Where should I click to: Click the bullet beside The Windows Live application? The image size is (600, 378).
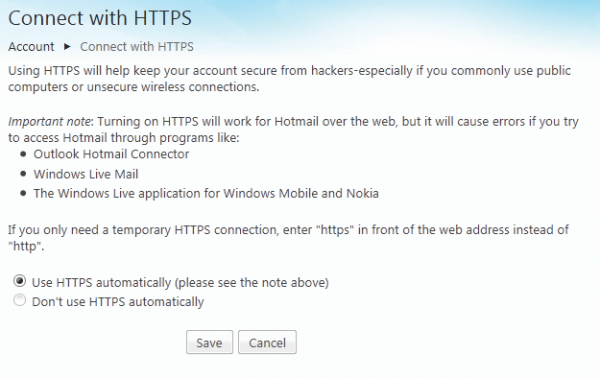[x=23, y=194]
